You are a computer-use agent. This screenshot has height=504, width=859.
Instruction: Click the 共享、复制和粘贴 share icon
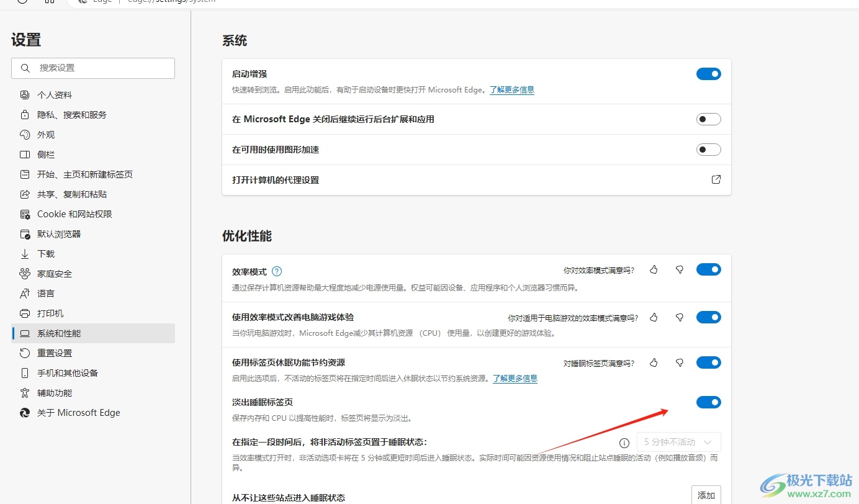coord(25,194)
